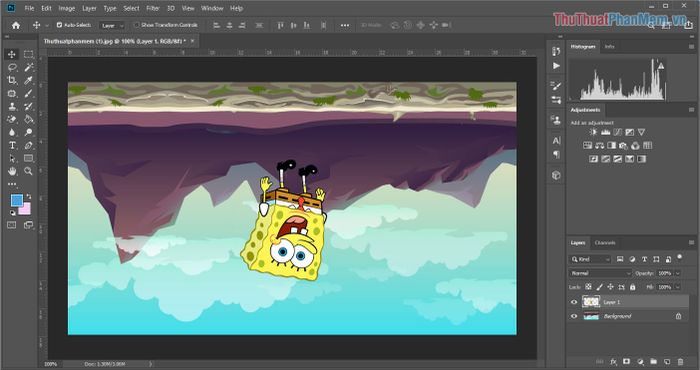The height and width of the screenshot is (370, 700).
Task: Open the Character panel icon
Action: click(556, 141)
